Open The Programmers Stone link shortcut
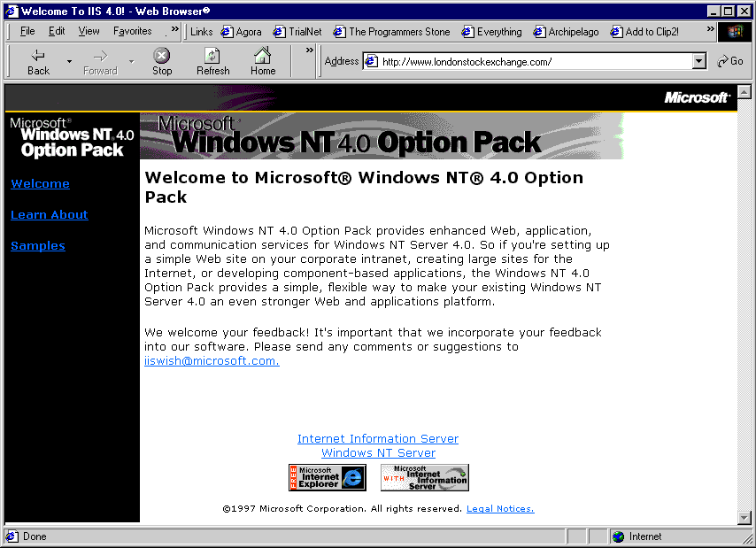The width and height of the screenshot is (756, 548). 391,32
